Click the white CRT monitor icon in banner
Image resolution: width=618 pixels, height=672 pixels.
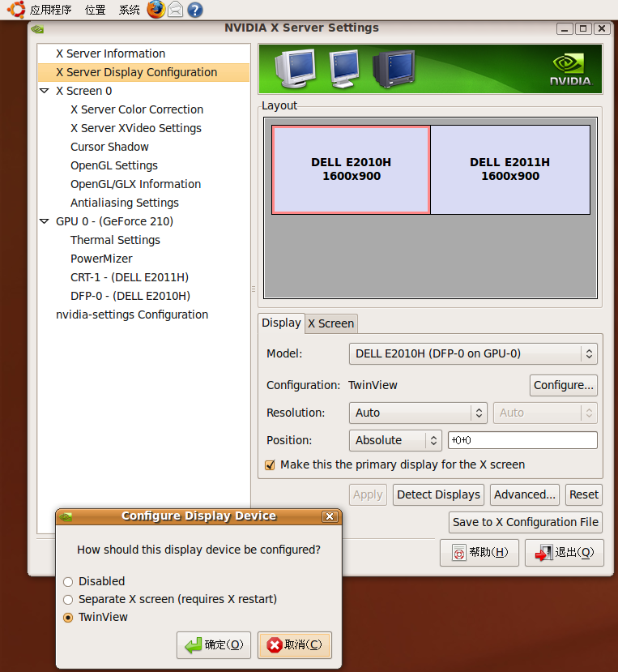tap(296, 69)
